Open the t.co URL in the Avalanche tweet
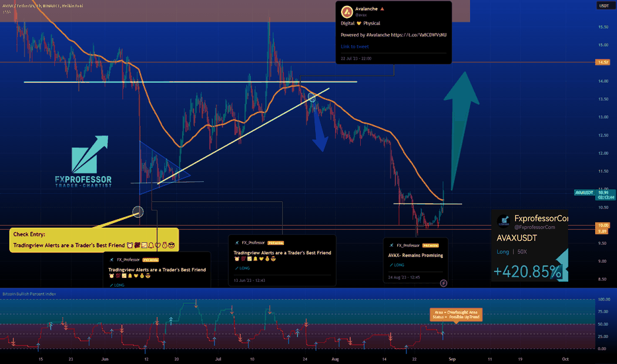Viewport: 617px width, 364px height. pyautogui.click(x=418, y=35)
